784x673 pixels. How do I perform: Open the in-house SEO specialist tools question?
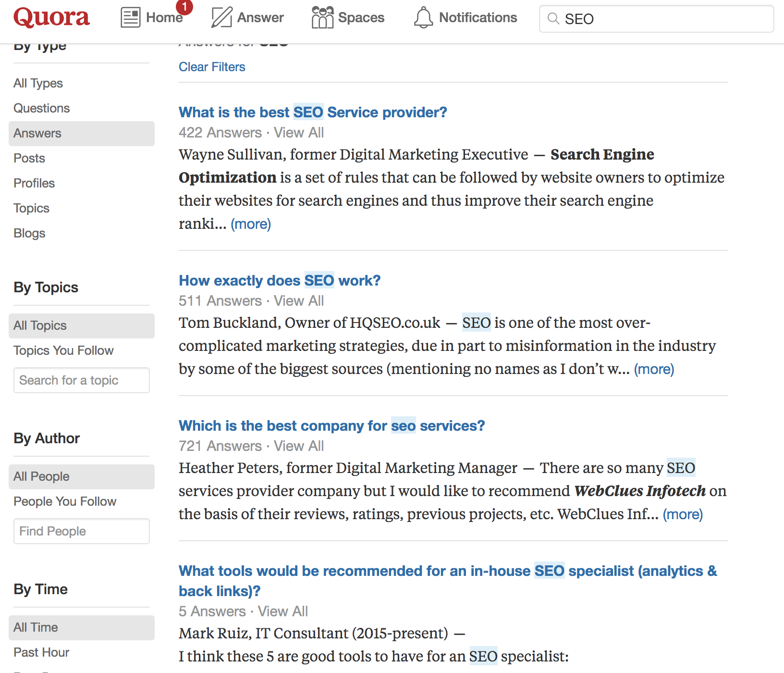coord(448,581)
